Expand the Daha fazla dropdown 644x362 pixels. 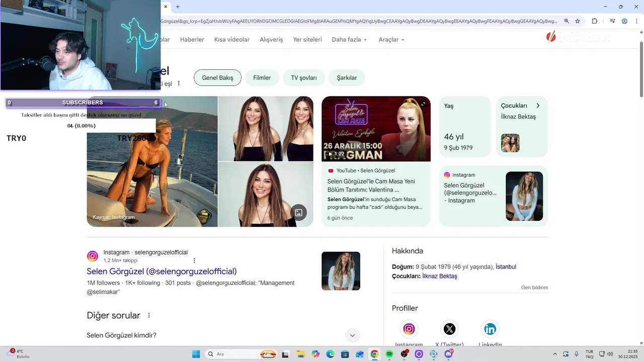[x=349, y=39]
